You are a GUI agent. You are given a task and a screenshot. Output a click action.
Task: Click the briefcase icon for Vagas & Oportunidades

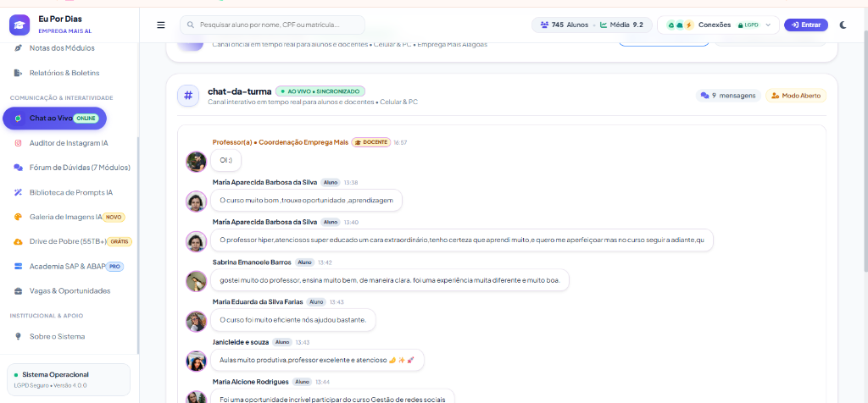[19, 290]
